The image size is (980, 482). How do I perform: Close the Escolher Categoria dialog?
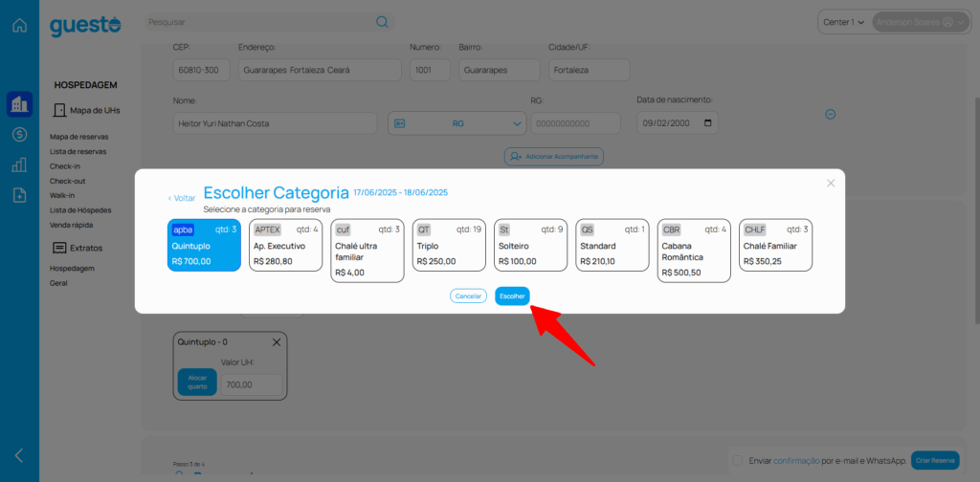point(831,183)
